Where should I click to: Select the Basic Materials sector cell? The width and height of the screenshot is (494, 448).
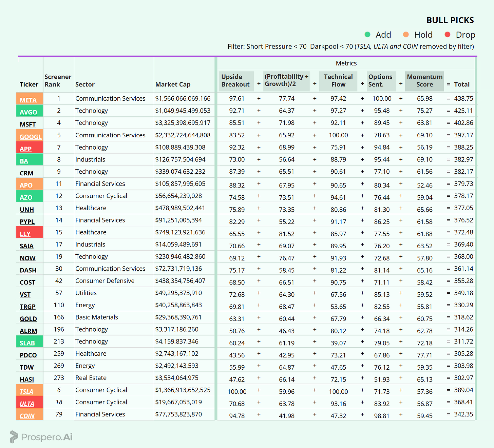[97, 317]
